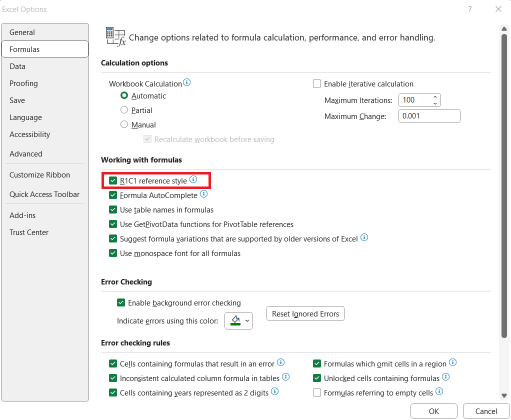Enable iterative calculation checkbox
511x420 pixels.
(x=317, y=83)
